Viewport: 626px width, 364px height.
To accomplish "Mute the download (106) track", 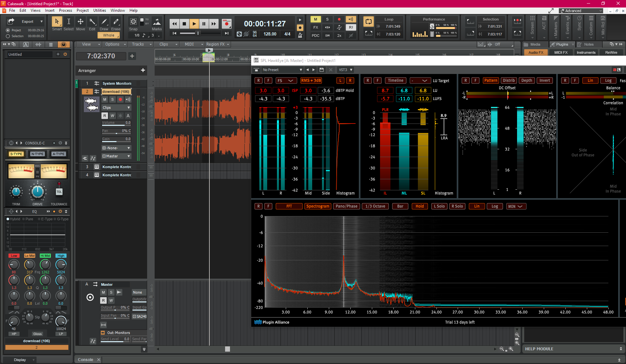I will (x=105, y=99).
